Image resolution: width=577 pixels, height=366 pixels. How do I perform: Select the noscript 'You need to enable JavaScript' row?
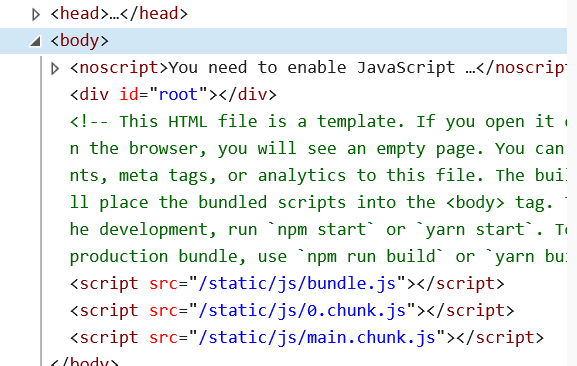pyautogui.click(x=318, y=68)
